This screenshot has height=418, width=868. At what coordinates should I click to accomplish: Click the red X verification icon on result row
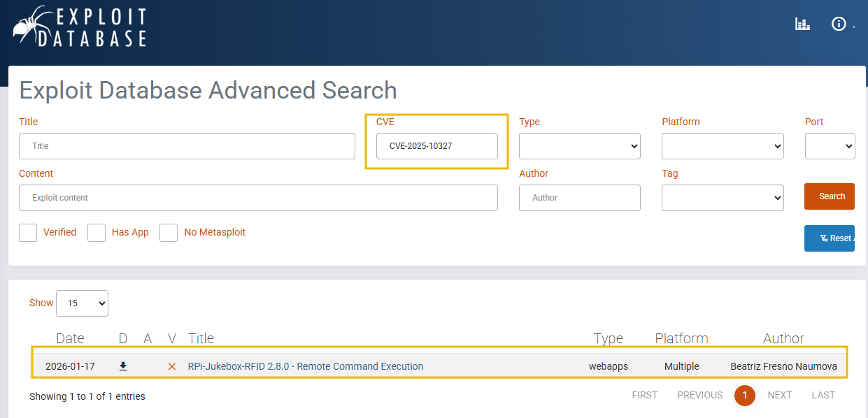point(171,366)
